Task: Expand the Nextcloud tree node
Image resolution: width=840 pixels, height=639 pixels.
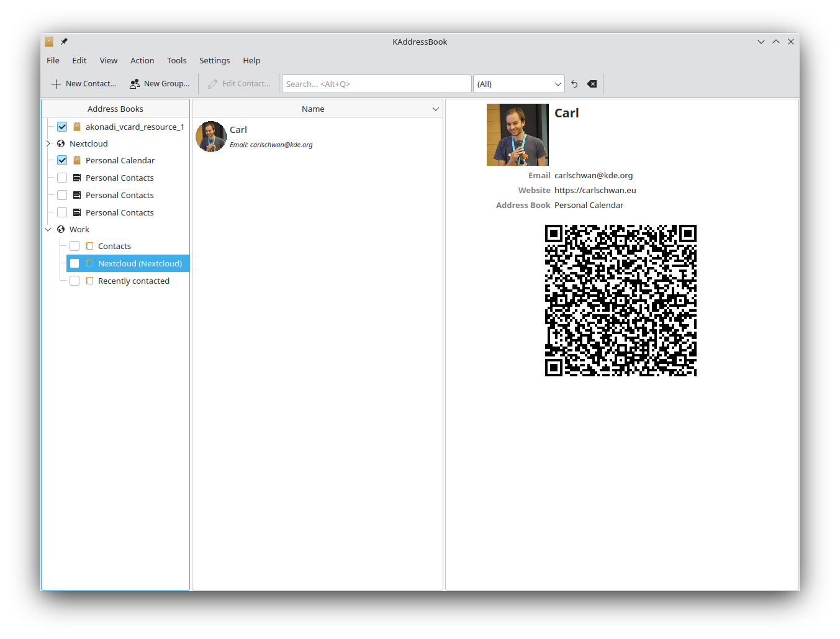Action: 48,143
